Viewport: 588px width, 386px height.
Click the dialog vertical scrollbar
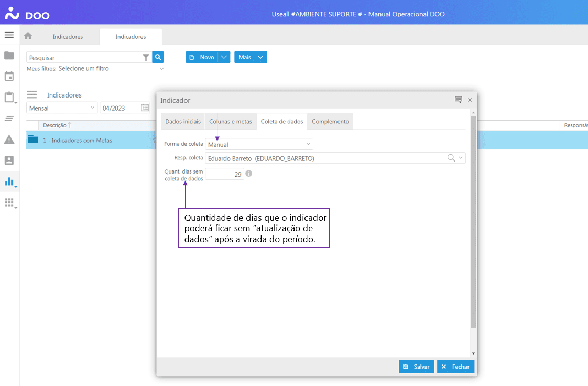[x=473, y=220]
